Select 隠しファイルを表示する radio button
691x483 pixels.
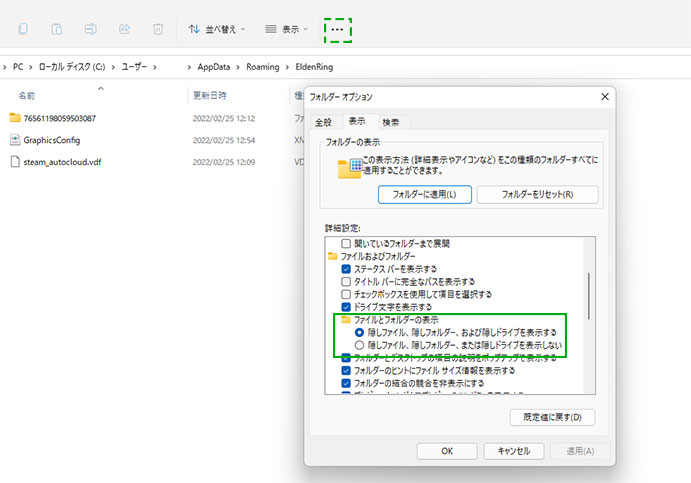click(347, 332)
